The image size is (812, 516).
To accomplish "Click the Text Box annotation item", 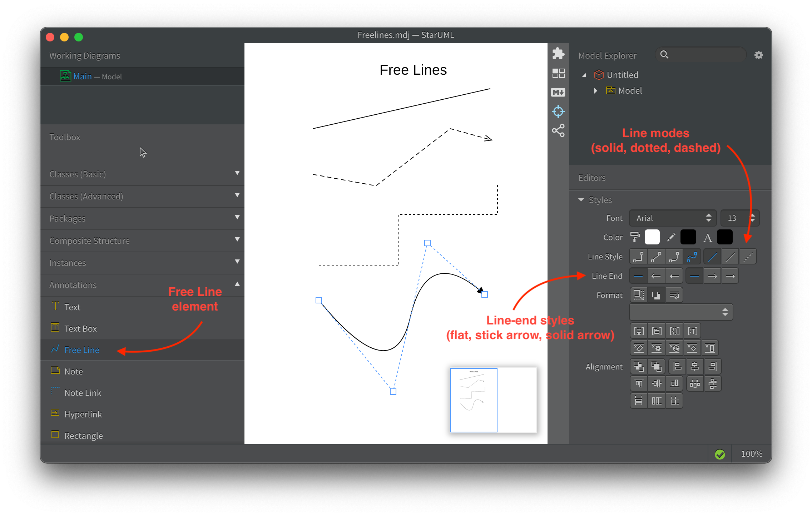I will click(80, 328).
